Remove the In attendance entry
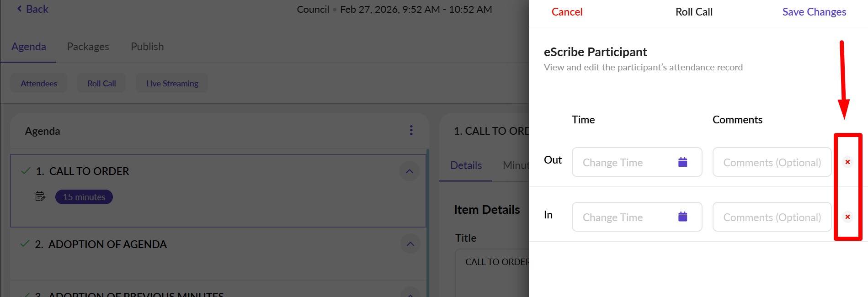The height and width of the screenshot is (297, 868). (848, 217)
